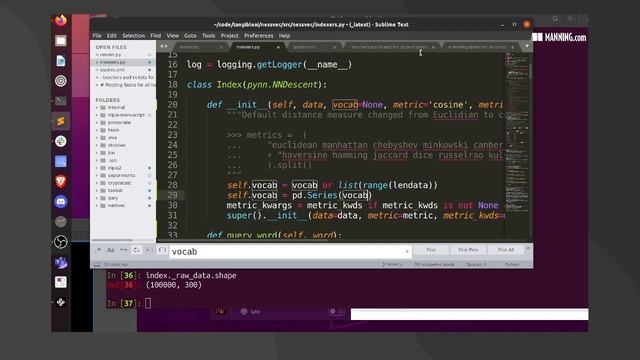Toggle highlight matches option
The image size is (640, 360).
(162, 250)
